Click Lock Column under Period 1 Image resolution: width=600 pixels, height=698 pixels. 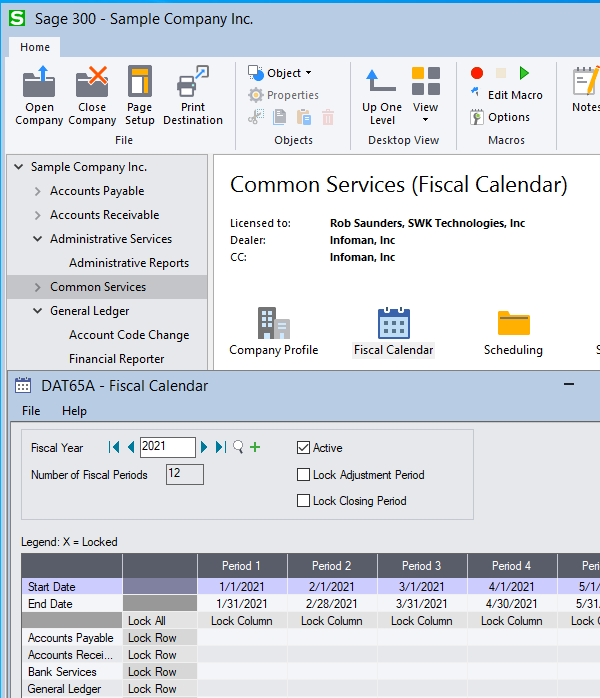[x=242, y=621]
